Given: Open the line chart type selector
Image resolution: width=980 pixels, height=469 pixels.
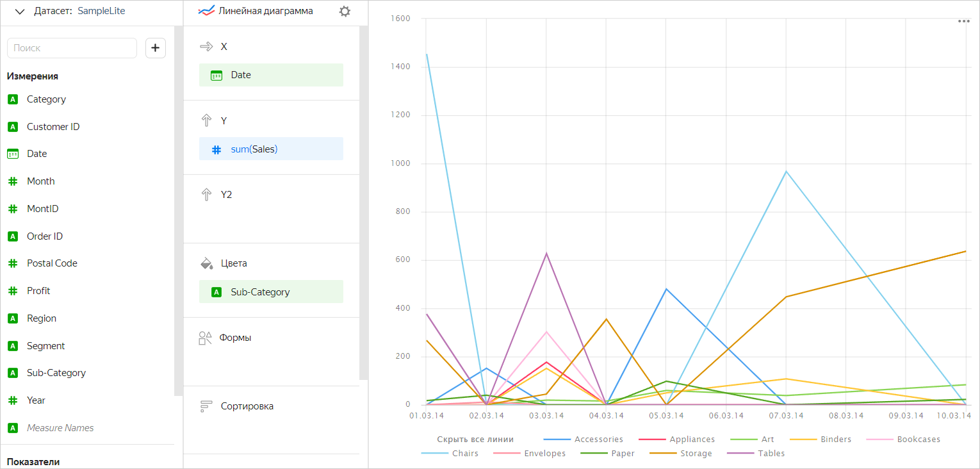Looking at the screenshot, I should pyautogui.click(x=256, y=11).
